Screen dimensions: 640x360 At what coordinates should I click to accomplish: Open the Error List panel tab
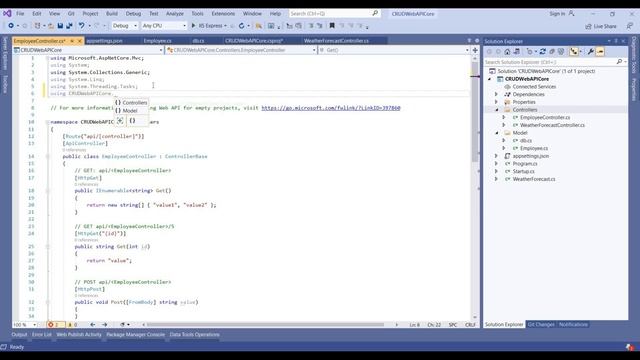tap(42, 335)
